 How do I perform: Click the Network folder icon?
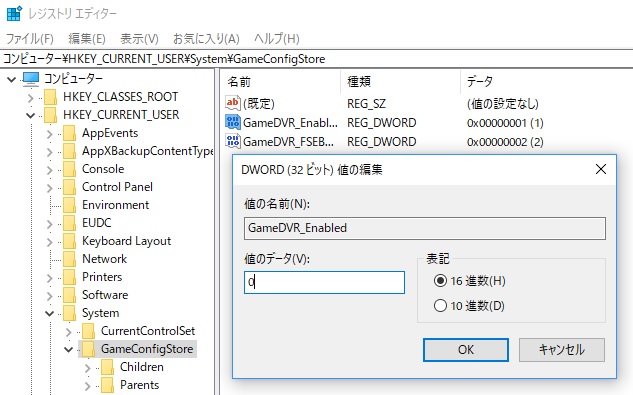tap(69, 259)
